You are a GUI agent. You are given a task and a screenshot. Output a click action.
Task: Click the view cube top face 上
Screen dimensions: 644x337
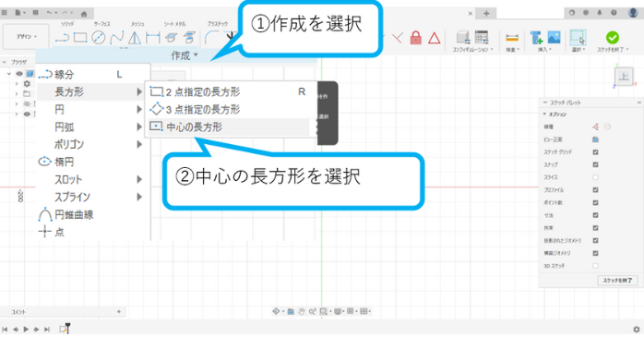click(624, 77)
